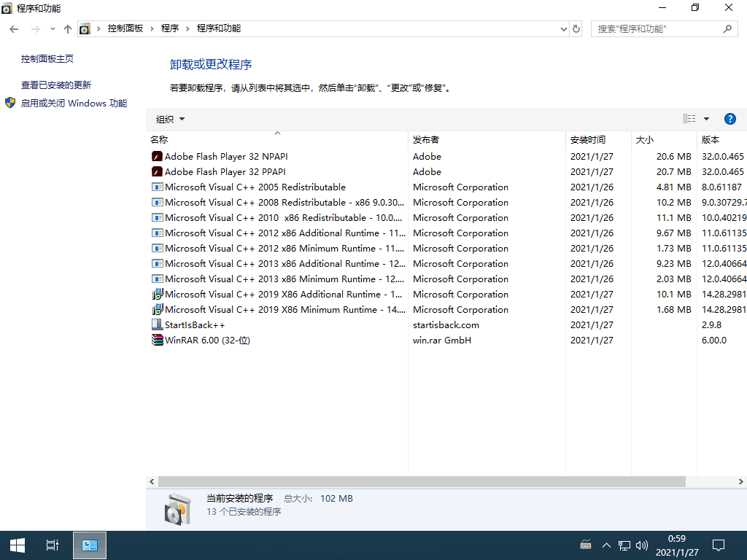
Task: Expand the view options dropdown arrow
Action: click(x=706, y=119)
